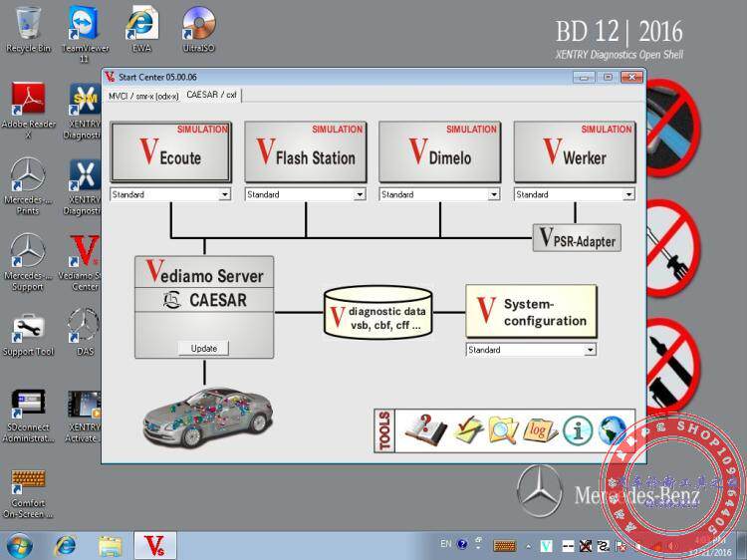The width and height of the screenshot is (747, 560).
Task: Click the crossed-out network tray icon
Action: coord(586,546)
